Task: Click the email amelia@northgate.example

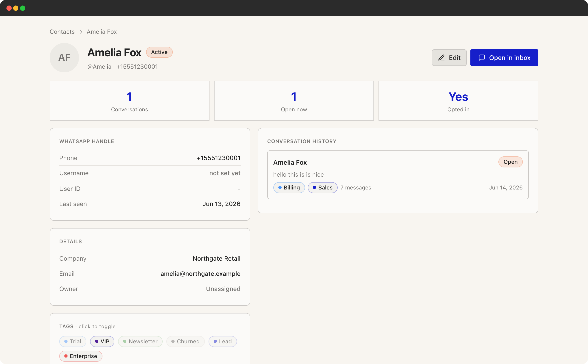Action: (200, 274)
